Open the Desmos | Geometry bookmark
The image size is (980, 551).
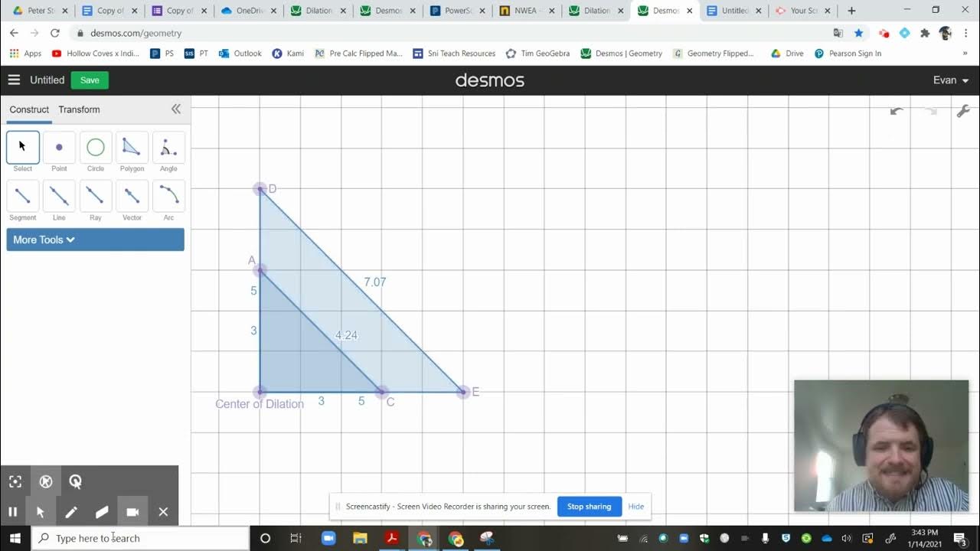coord(621,54)
